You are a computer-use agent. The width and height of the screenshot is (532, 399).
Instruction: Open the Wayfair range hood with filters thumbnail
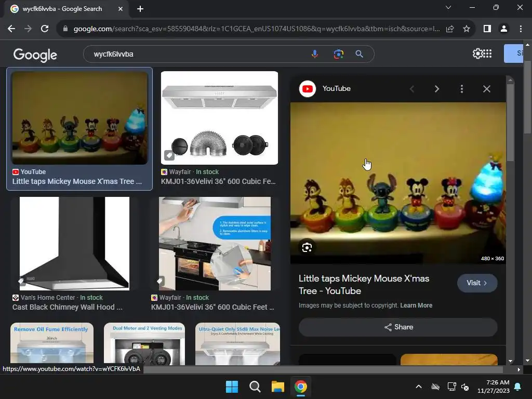point(219,118)
